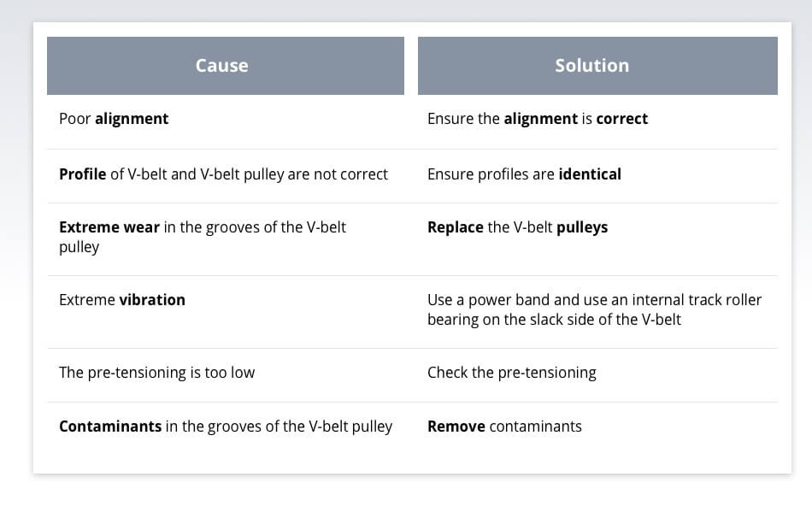Click the "Extreme vibration" cause cell
The width and height of the screenshot is (812, 506).
coord(122,300)
